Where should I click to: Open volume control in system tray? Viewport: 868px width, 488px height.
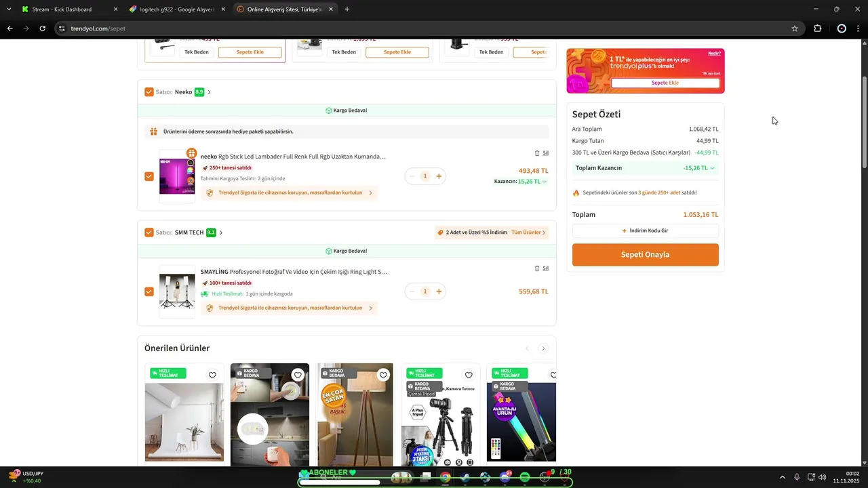pyautogui.click(x=822, y=477)
